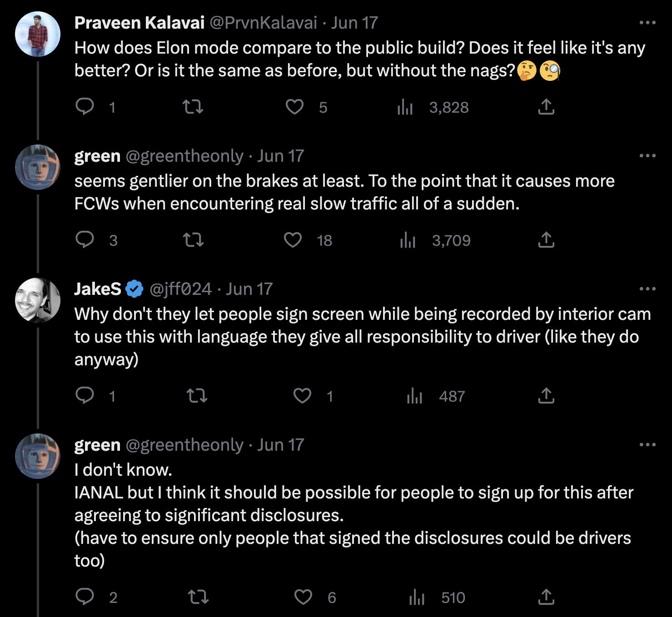Image resolution: width=672 pixels, height=617 pixels.
Task: Share JakeS's tweet
Action: click(546, 396)
